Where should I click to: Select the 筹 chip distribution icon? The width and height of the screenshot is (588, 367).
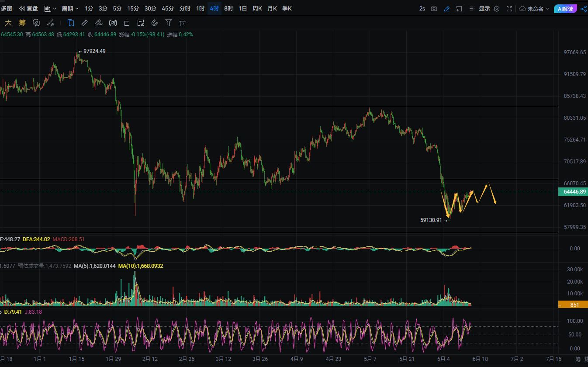click(22, 23)
